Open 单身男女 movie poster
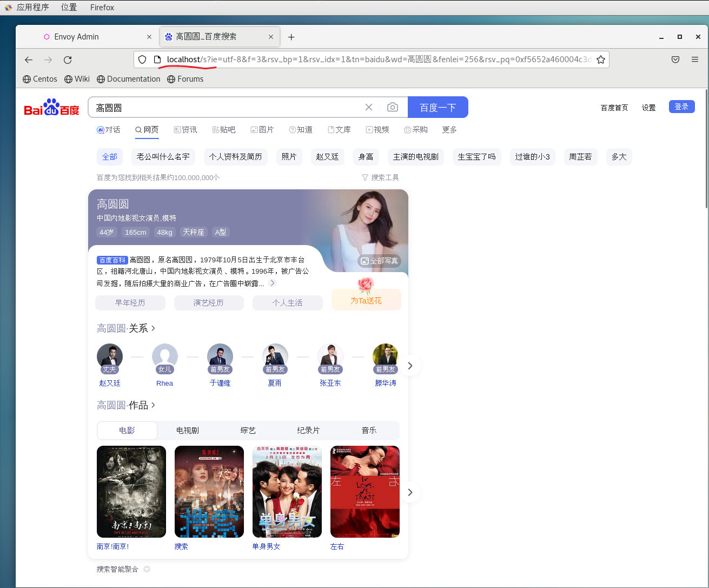 pos(287,492)
